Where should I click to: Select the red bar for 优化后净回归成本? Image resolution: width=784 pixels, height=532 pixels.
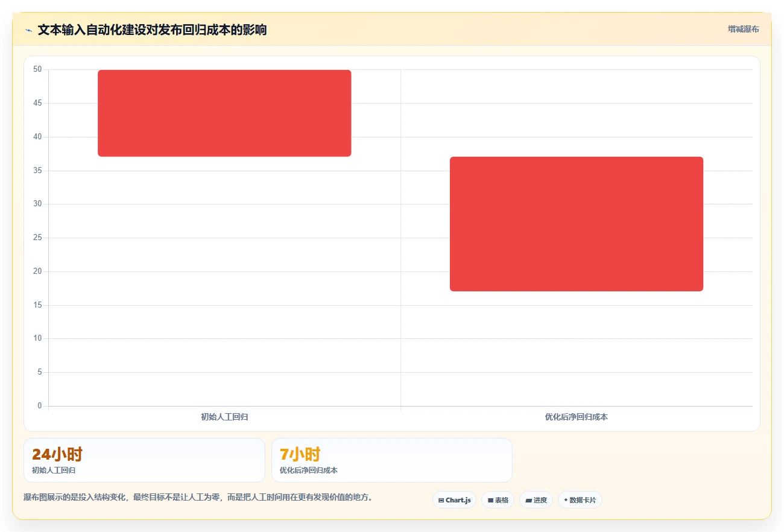pyautogui.click(x=577, y=224)
